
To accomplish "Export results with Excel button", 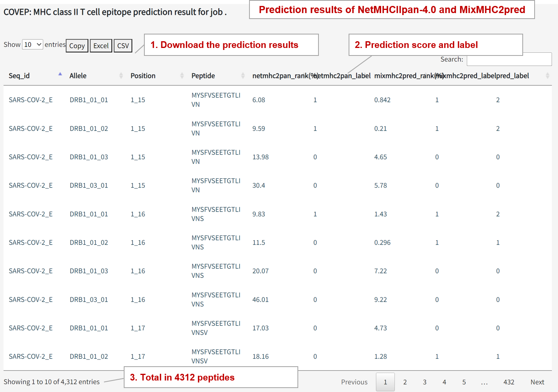I will coord(101,46).
